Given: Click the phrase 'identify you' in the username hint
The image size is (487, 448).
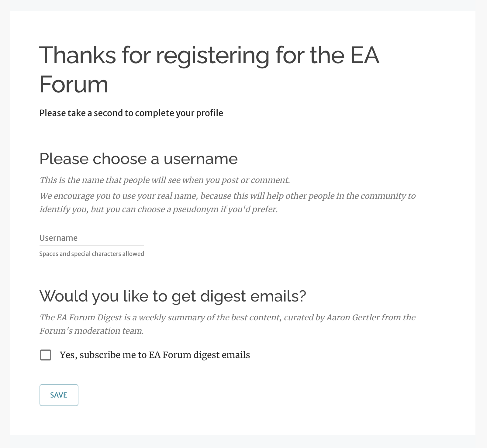Looking at the screenshot, I should [x=63, y=209].
